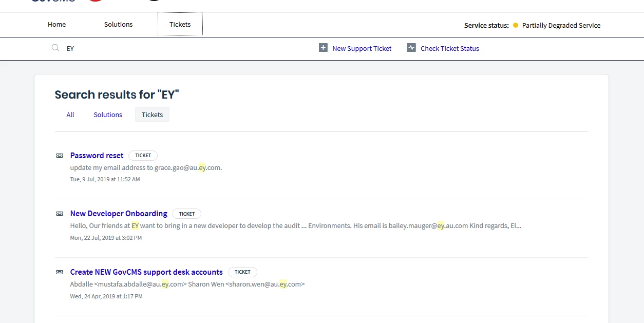
Task: Click the 'Service status:' label
Action: tap(486, 25)
